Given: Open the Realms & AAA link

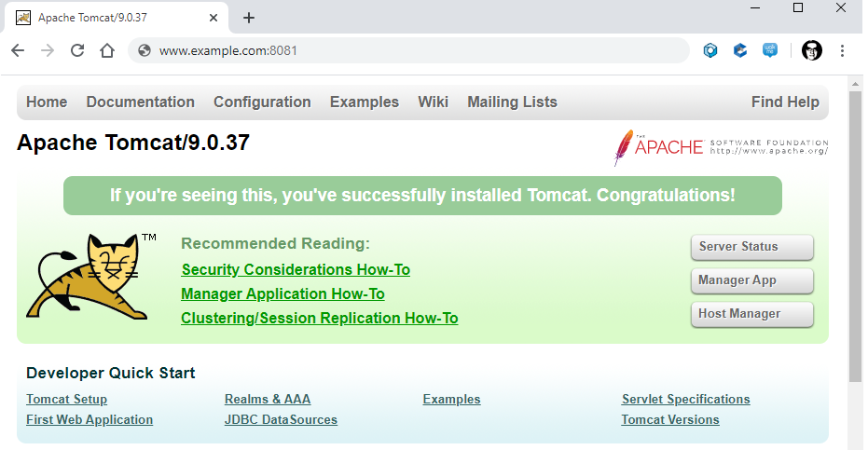Looking at the screenshot, I should click(x=268, y=399).
